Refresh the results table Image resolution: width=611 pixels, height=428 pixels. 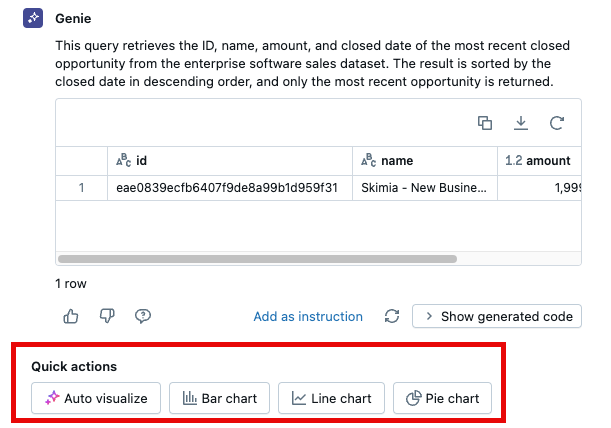pos(557,123)
